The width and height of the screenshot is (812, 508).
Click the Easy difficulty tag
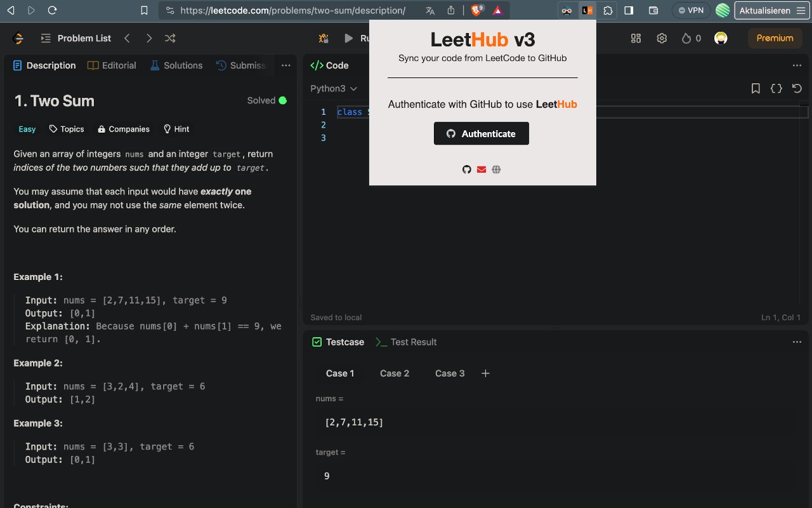27,129
